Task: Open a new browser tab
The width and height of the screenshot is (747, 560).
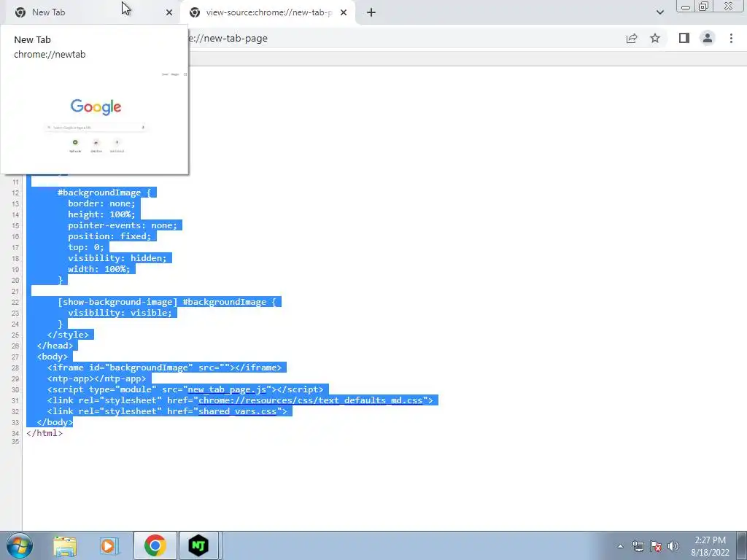Action: [371, 12]
